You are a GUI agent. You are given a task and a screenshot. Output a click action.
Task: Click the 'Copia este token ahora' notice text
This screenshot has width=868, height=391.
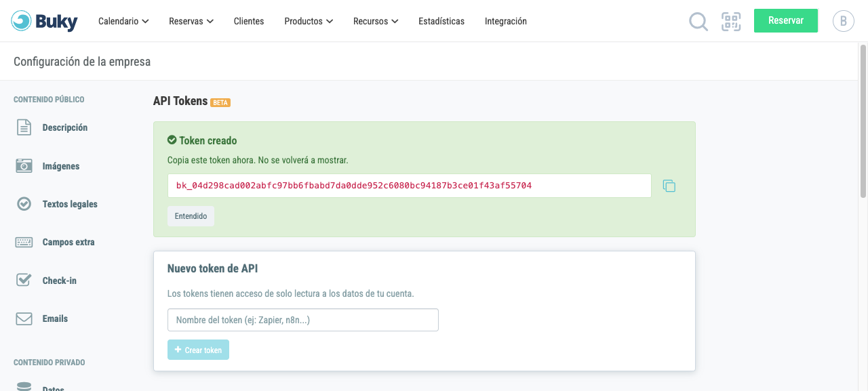[x=258, y=161]
